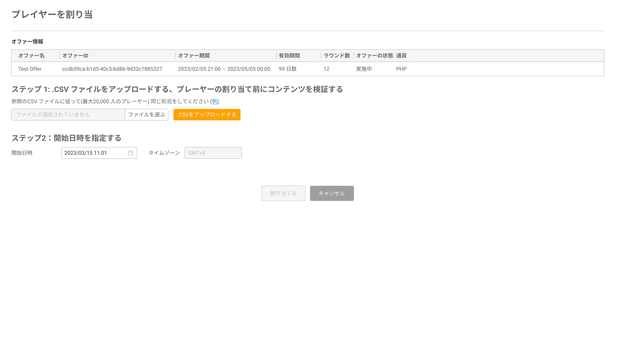The width and height of the screenshot is (617, 364).
Task: Click the ラウンド数 column header
Action: (337, 55)
